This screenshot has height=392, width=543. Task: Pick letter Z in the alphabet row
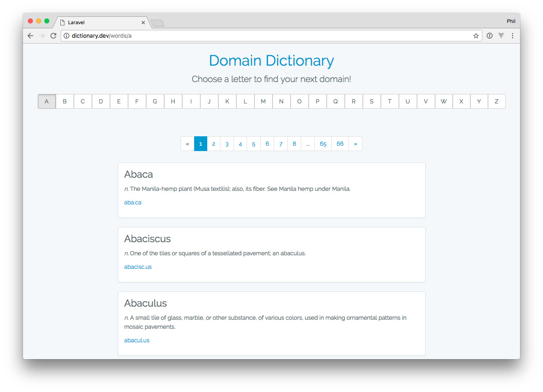coord(497,101)
